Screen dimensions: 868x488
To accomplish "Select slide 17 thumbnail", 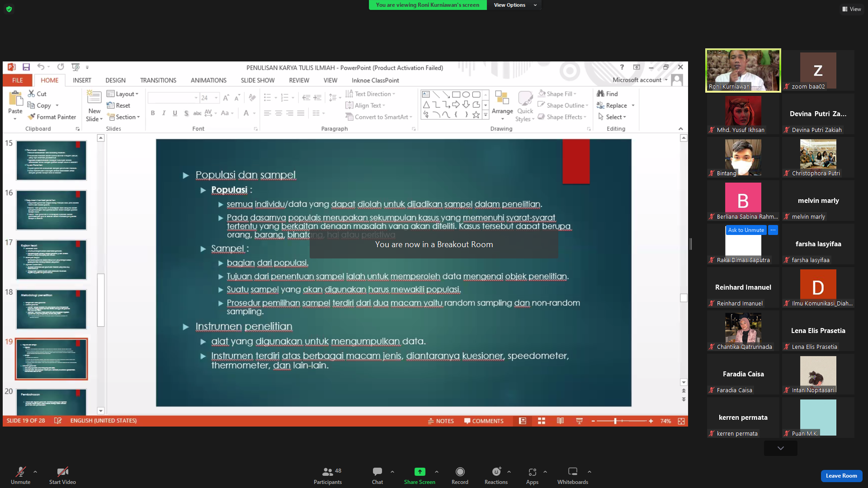I will click(x=51, y=259).
